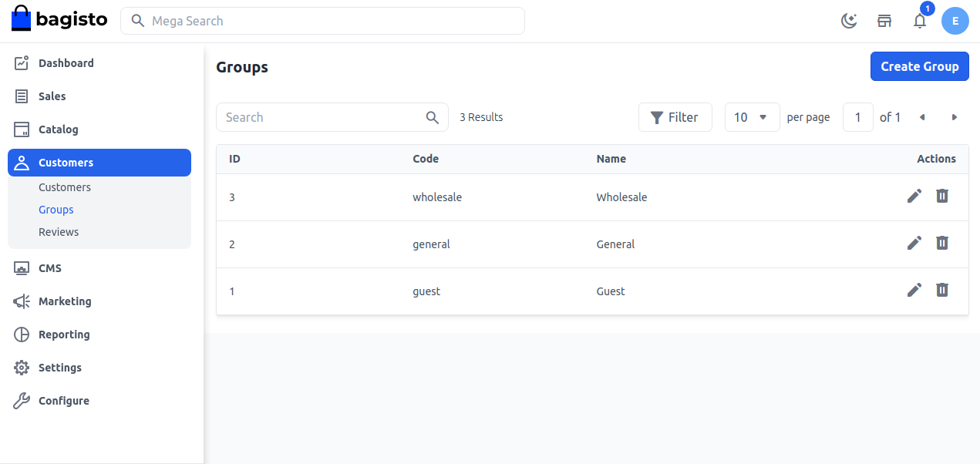This screenshot has width=980, height=464.
Task: Open the Dashboard sidebar icon
Action: click(22, 62)
